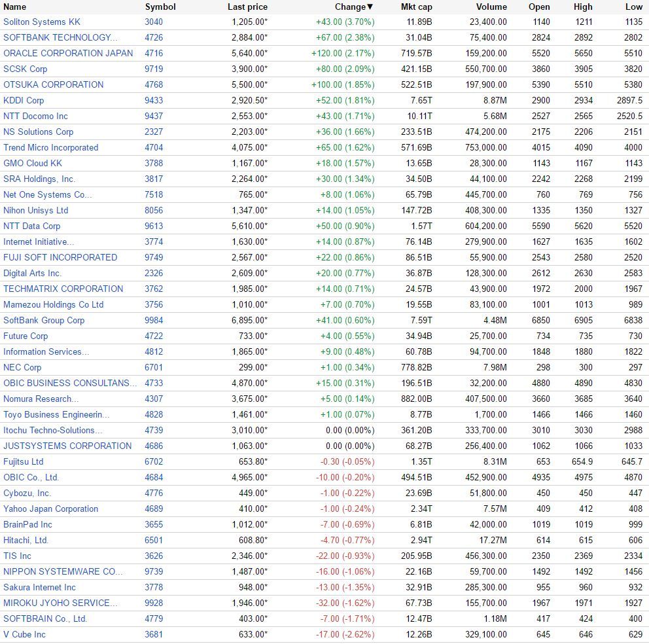Click ticker symbol 3040
Screen dimensions: 649x644
coord(154,22)
